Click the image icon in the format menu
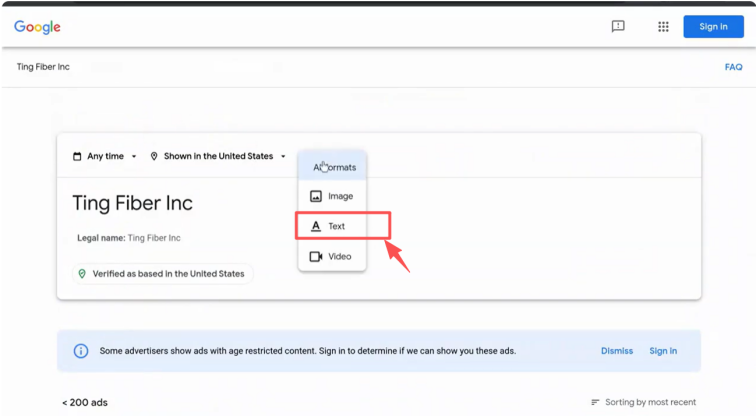This screenshot has height=416, width=756. tap(316, 196)
